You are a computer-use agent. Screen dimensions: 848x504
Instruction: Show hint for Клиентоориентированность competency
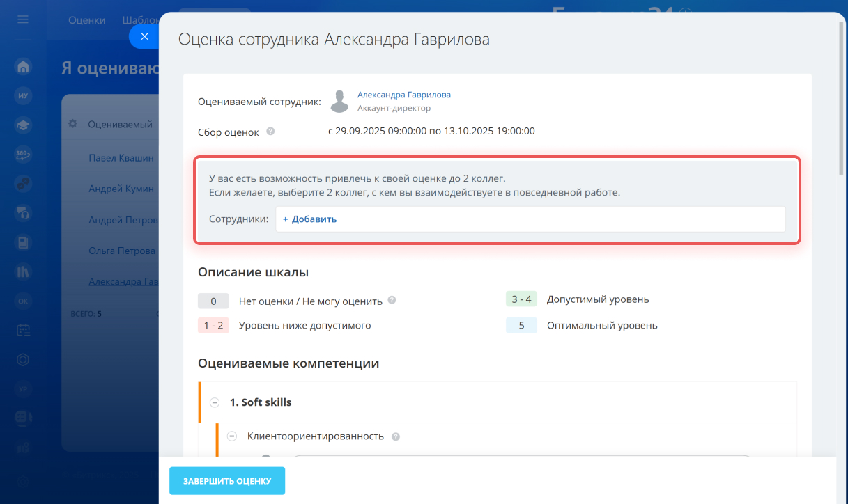(x=396, y=437)
